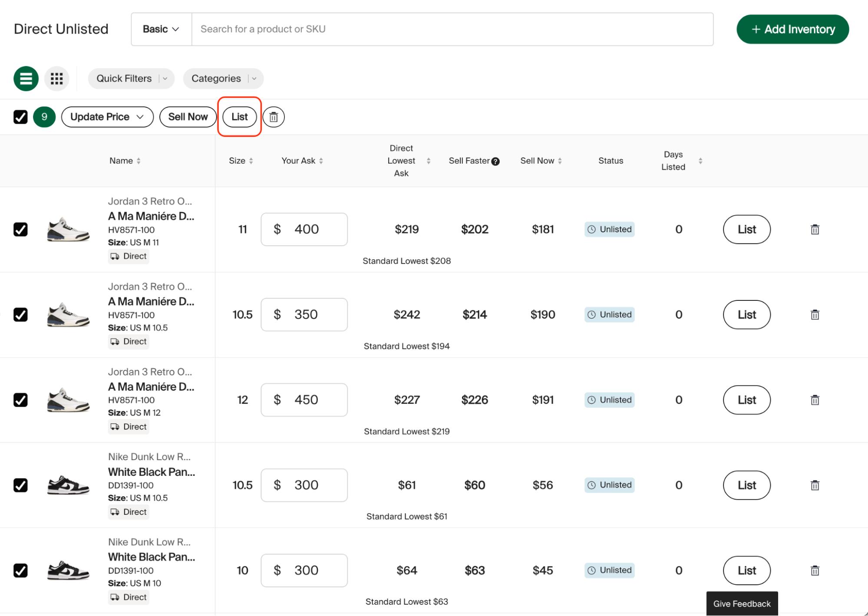Switch to grid view icon
868x616 pixels.
pyautogui.click(x=57, y=79)
